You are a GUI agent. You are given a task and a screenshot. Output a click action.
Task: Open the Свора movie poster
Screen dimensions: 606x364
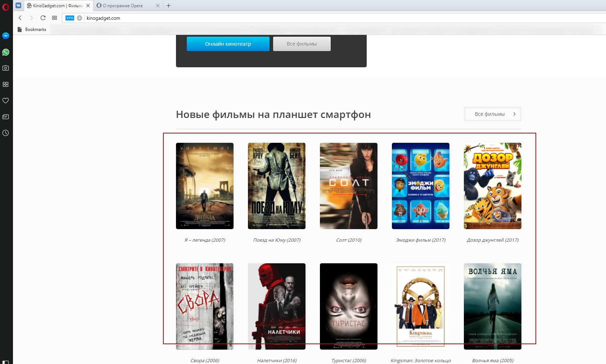[205, 306]
